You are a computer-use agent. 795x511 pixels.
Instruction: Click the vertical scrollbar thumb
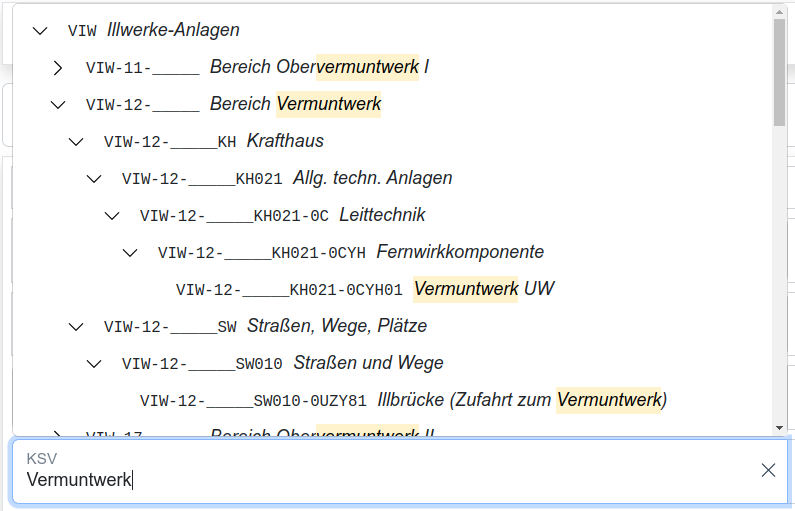[x=779, y=70]
